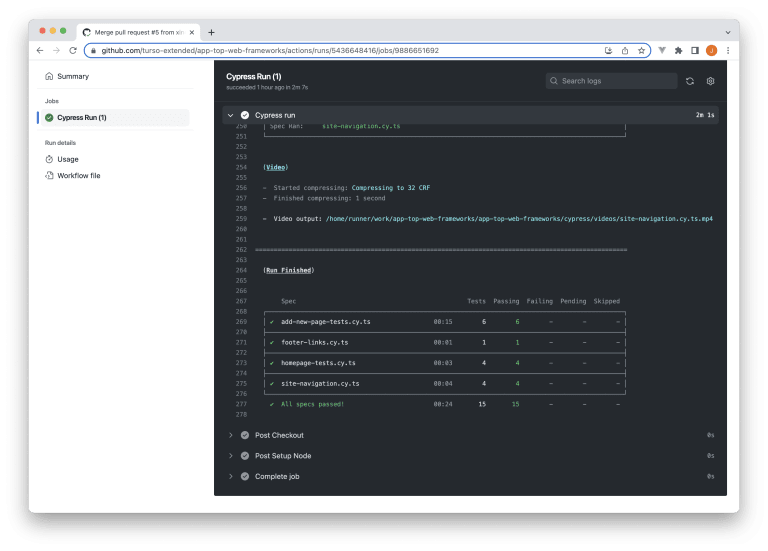This screenshot has width=768, height=551.
Task: Open the Vue devtools extension icon
Action: pos(662,50)
